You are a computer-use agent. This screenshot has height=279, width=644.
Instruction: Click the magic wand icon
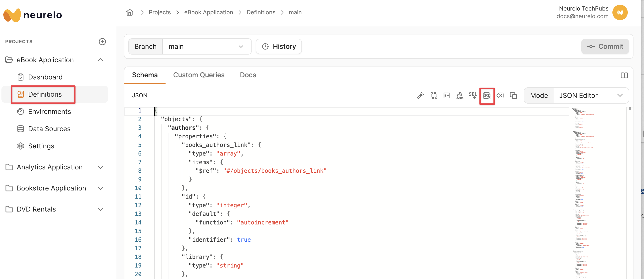421,95
